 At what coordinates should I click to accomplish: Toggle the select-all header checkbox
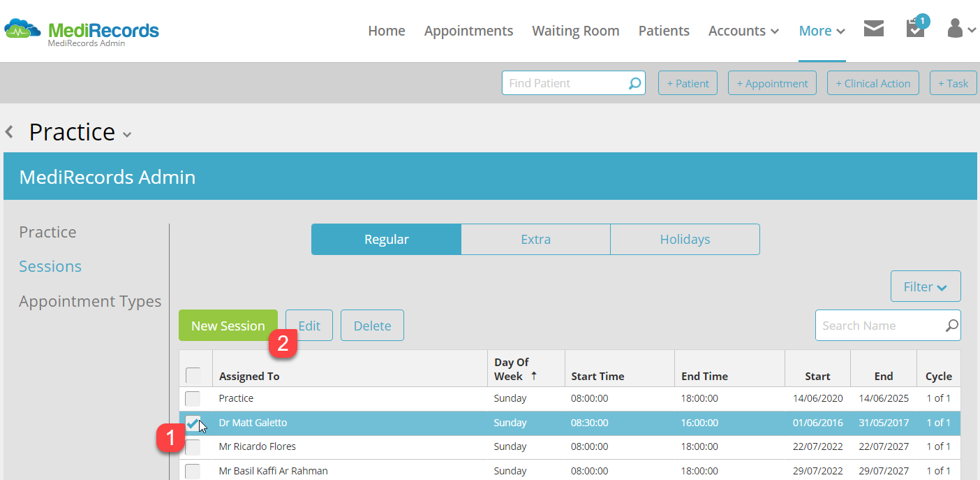point(193,375)
